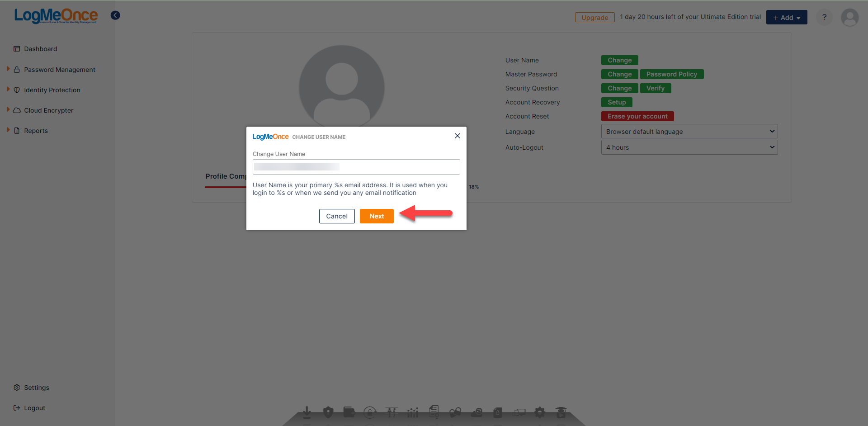Click Verify for Security Question
868x426 pixels.
tap(656, 88)
